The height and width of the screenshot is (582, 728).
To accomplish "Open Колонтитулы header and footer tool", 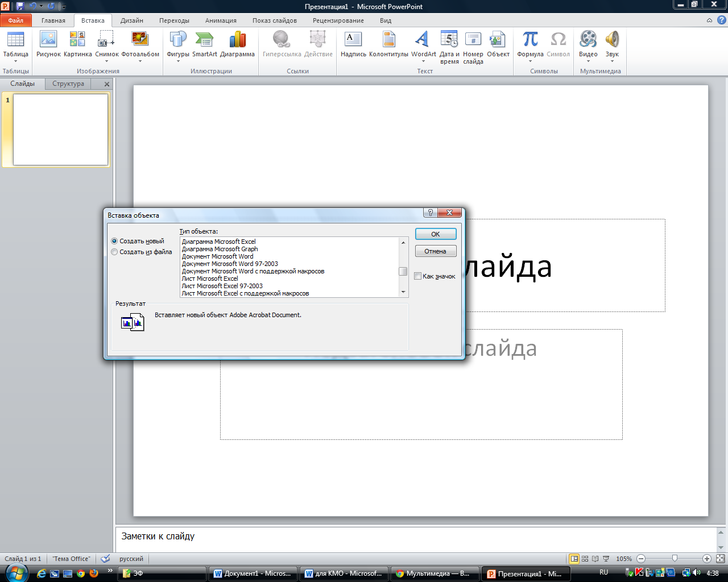I will click(x=388, y=44).
